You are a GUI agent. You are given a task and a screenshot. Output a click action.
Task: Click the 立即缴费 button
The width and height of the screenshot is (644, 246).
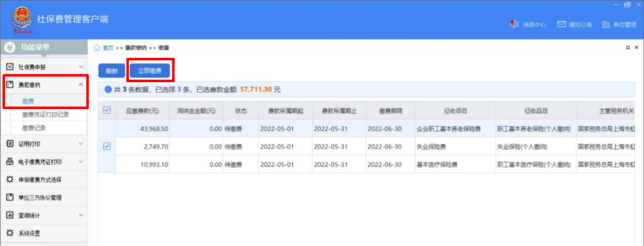pyautogui.click(x=150, y=71)
